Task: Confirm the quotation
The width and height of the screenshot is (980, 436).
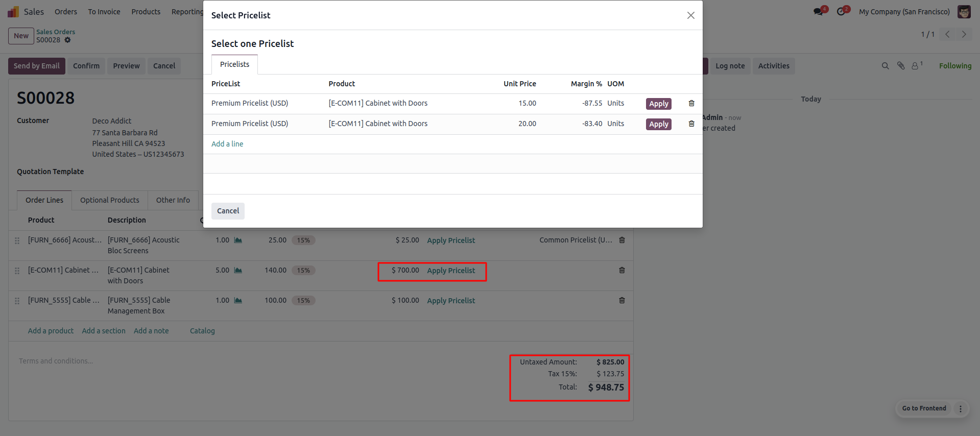Action: [86, 66]
